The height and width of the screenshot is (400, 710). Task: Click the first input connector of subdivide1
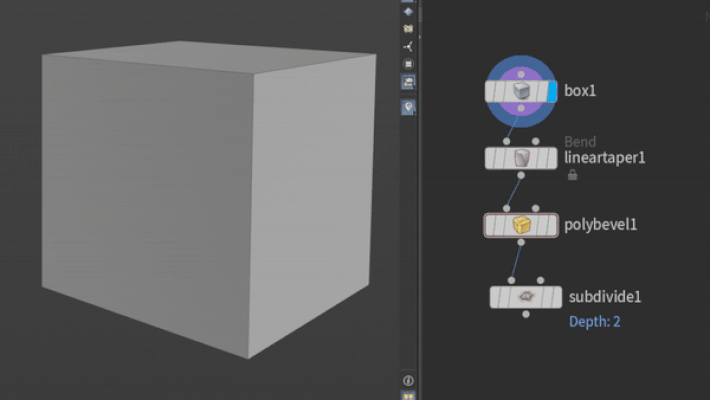click(x=512, y=280)
